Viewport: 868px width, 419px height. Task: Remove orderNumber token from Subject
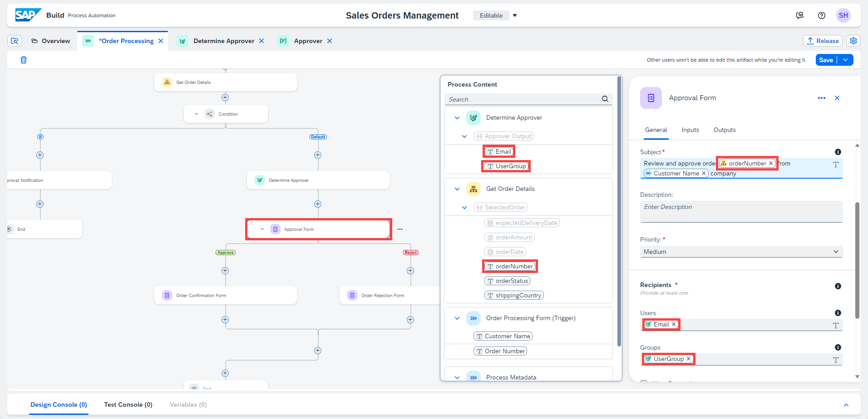pos(771,163)
